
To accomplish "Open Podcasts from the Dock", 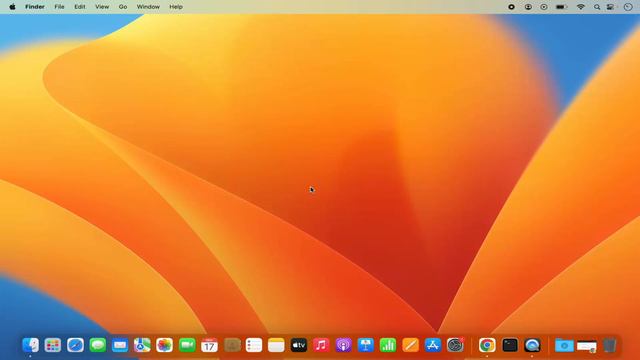I will [x=343, y=345].
